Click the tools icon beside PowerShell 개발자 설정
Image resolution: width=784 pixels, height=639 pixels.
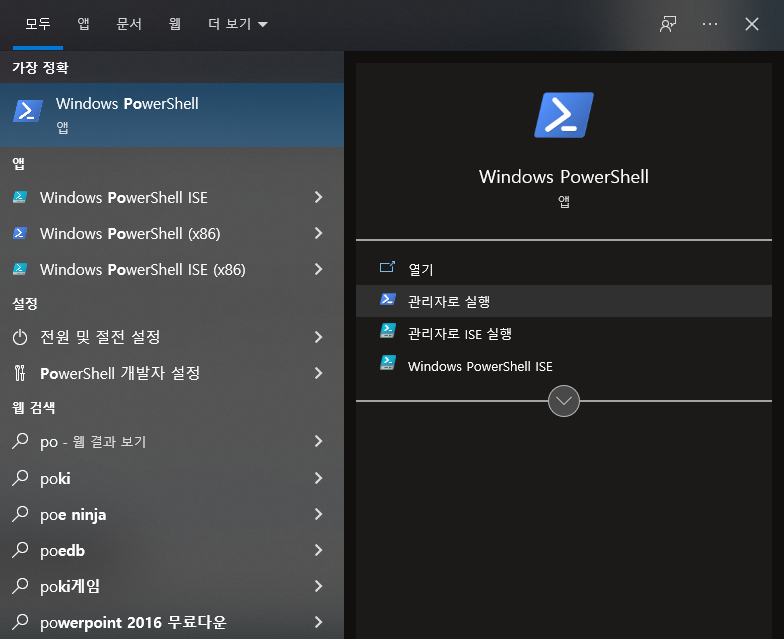20,373
